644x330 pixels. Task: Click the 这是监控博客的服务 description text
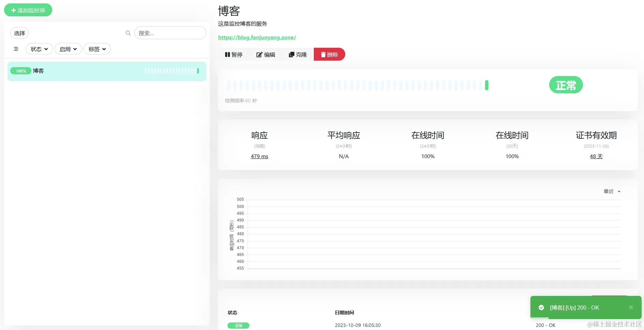pyautogui.click(x=243, y=24)
